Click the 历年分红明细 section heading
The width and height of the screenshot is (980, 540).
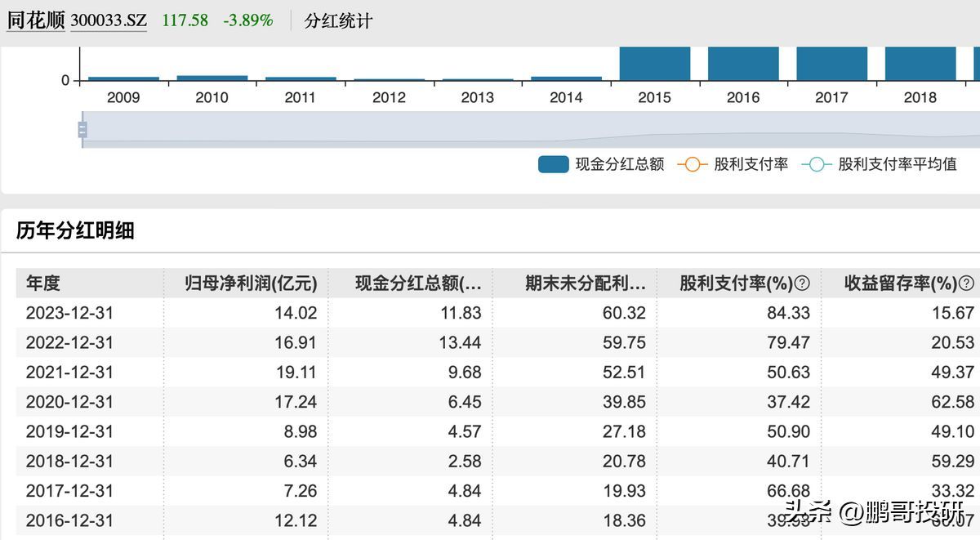tap(75, 231)
